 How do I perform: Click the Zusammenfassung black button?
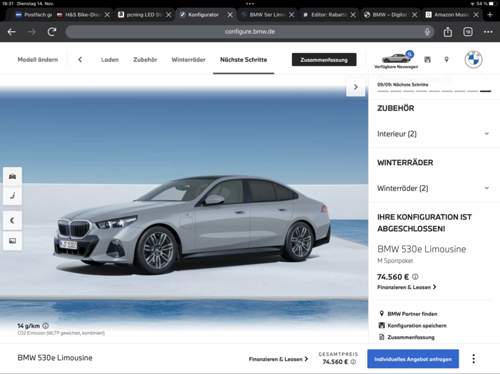click(324, 60)
